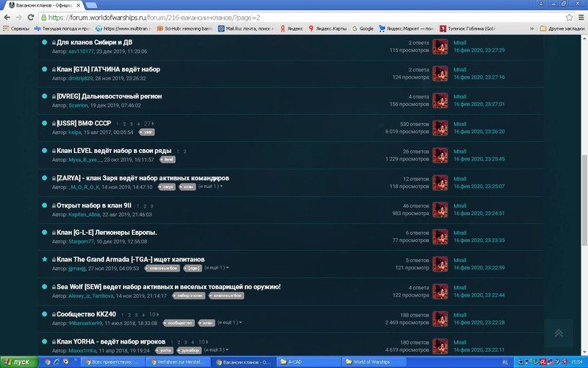Switch to Verfahren zur Herstel taskbar window
This screenshot has width=588, height=368.
pyautogui.click(x=178, y=362)
